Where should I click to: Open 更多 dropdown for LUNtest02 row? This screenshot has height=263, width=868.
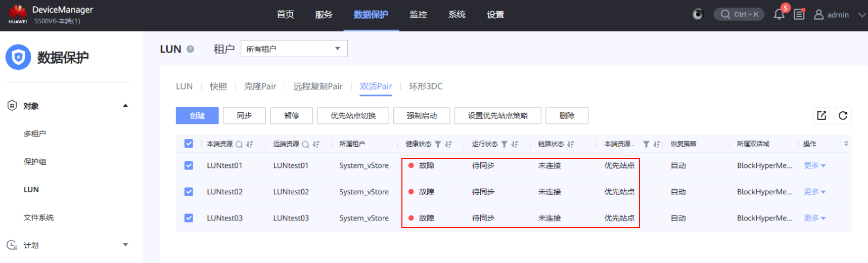click(814, 192)
